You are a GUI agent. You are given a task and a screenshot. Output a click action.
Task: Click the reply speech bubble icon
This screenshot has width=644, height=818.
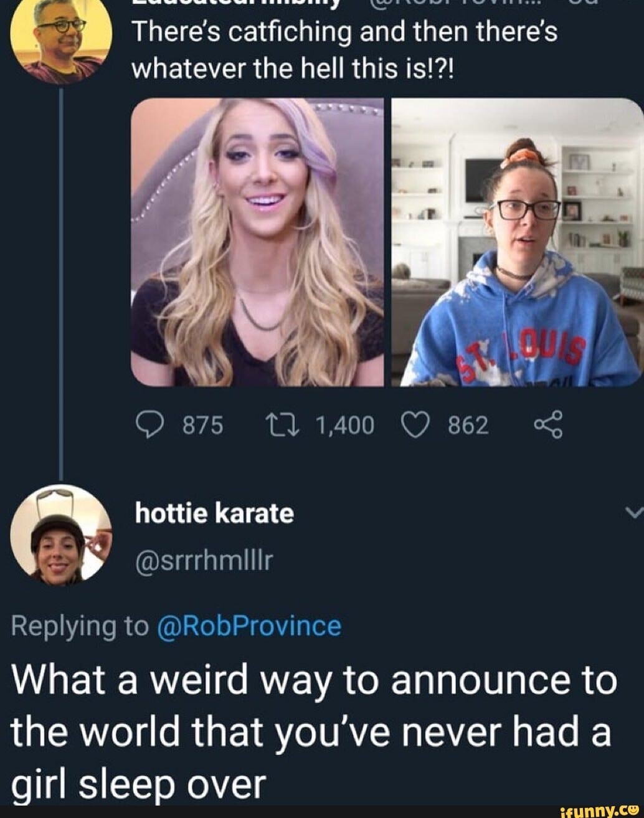coord(148,426)
